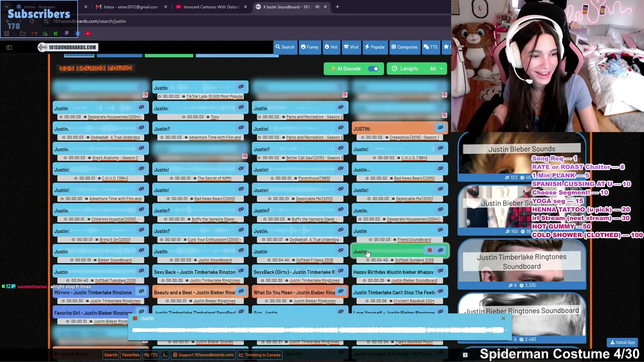The width and height of the screenshot is (644, 362).
Task: Open Friend Soundboard source link
Action: click(414, 240)
